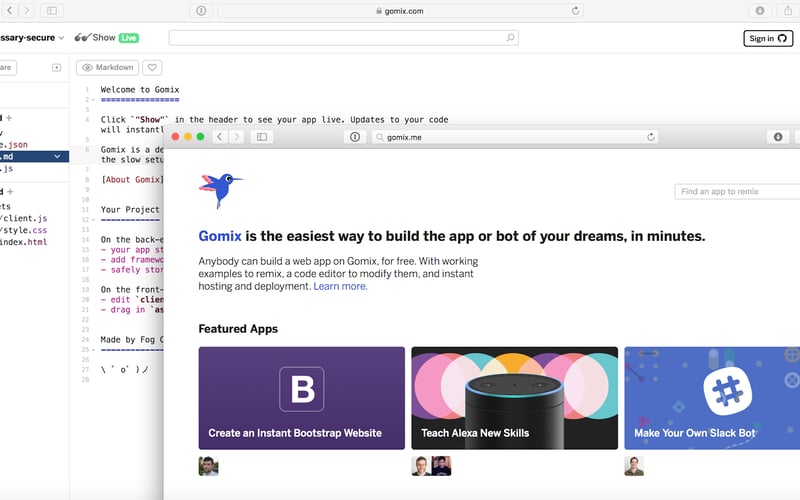
Task: Open 'Create an Instant Bootstrap Website' card
Action: coord(302,398)
